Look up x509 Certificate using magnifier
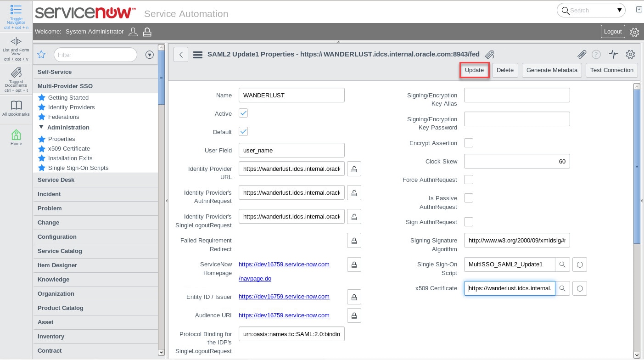 click(x=562, y=288)
